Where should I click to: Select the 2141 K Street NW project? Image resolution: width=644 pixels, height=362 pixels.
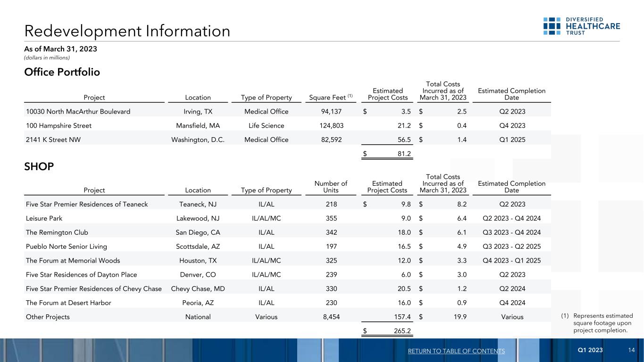click(x=53, y=140)
